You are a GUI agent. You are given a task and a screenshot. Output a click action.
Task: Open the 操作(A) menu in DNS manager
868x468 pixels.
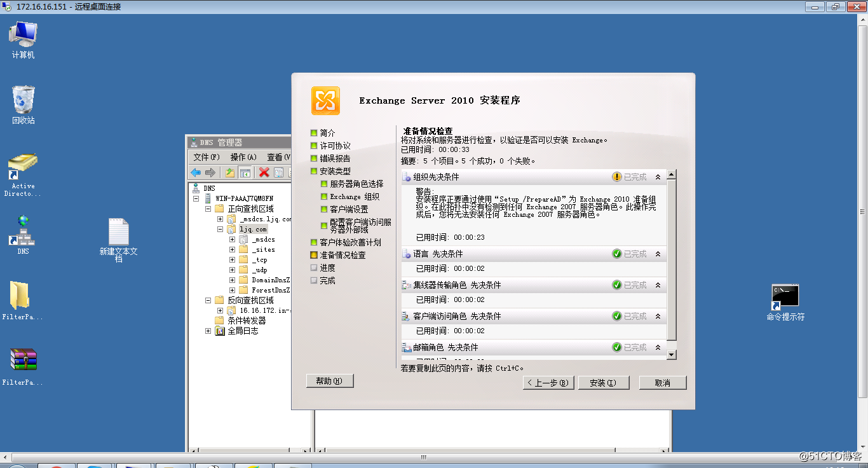pos(243,157)
